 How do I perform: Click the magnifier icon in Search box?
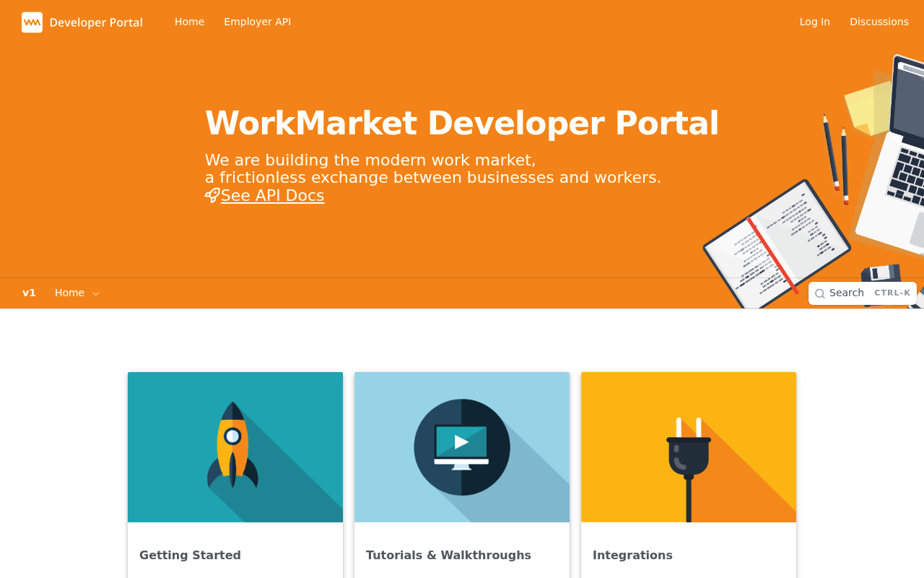click(820, 293)
